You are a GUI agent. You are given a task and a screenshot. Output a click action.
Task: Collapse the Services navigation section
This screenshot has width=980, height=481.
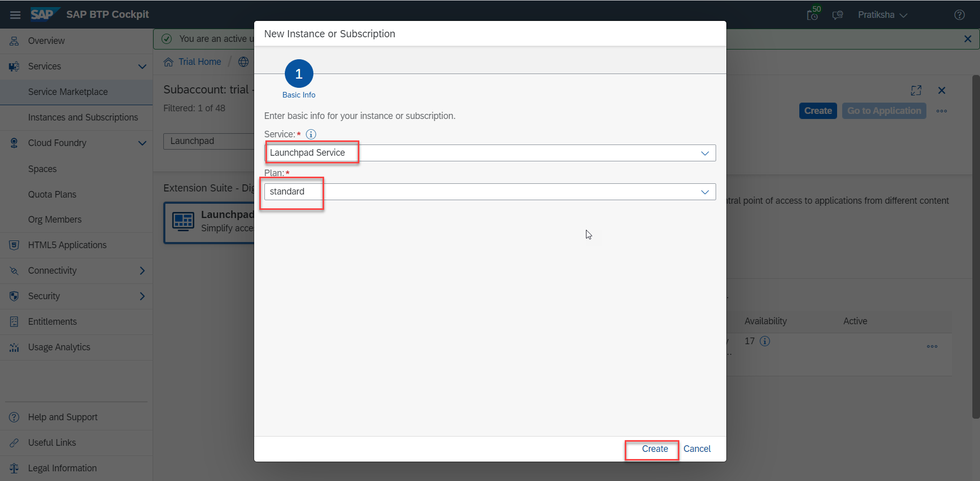pos(142,66)
